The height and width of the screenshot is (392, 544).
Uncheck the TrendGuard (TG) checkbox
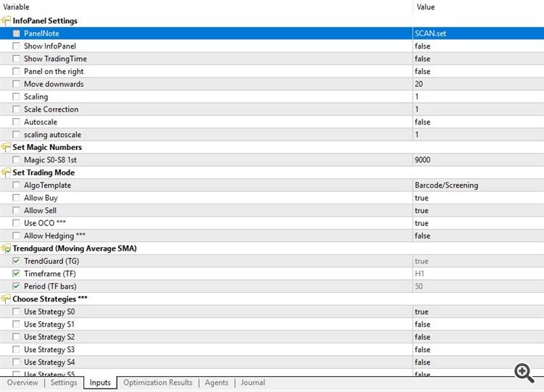coord(16,261)
